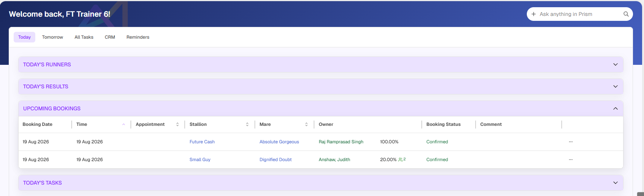Open Dignified Doubt mare link
Viewport: 644px width, 196px height.
coord(275,160)
